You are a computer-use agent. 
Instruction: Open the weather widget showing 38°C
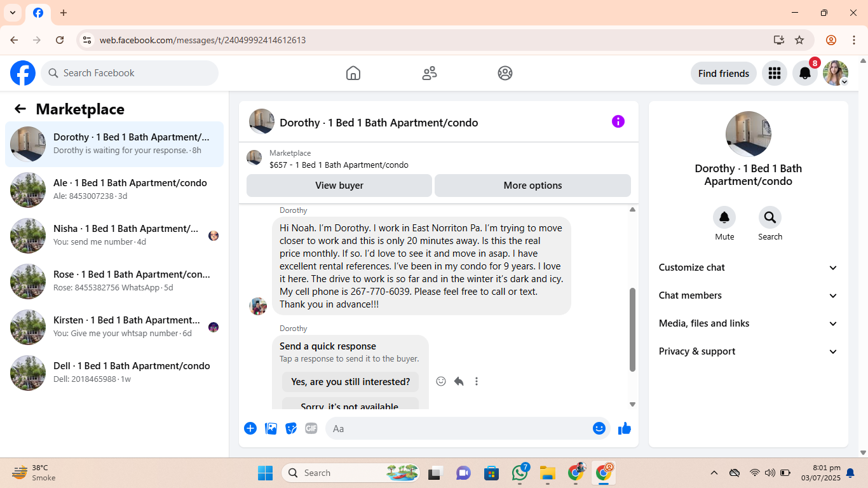[x=35, y=473]
